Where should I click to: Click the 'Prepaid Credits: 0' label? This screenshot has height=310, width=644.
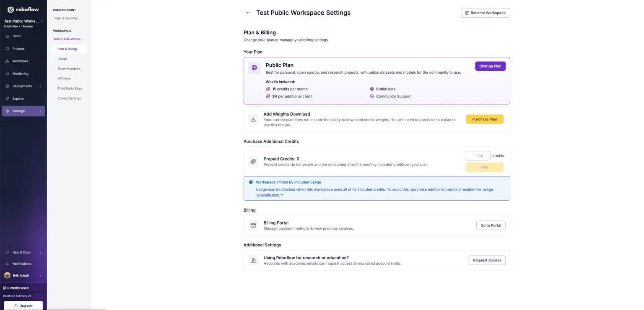(x=281, y=159)
